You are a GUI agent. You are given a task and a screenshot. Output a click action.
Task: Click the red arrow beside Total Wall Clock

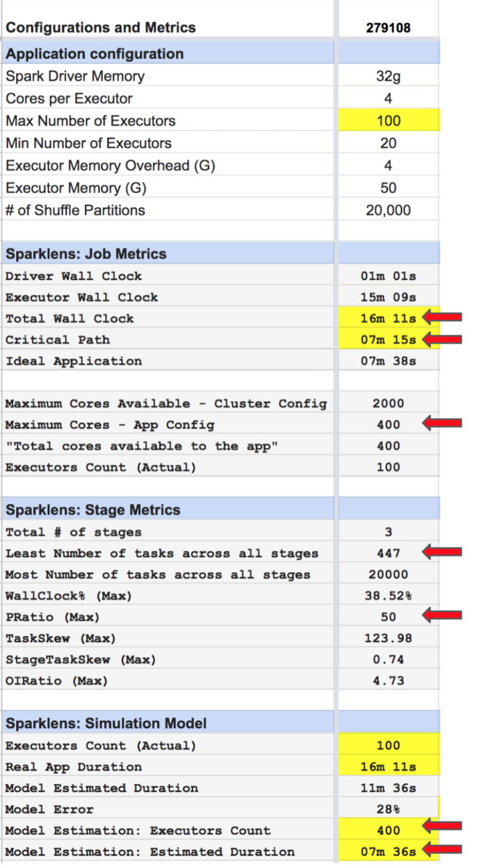click(442, 318)
